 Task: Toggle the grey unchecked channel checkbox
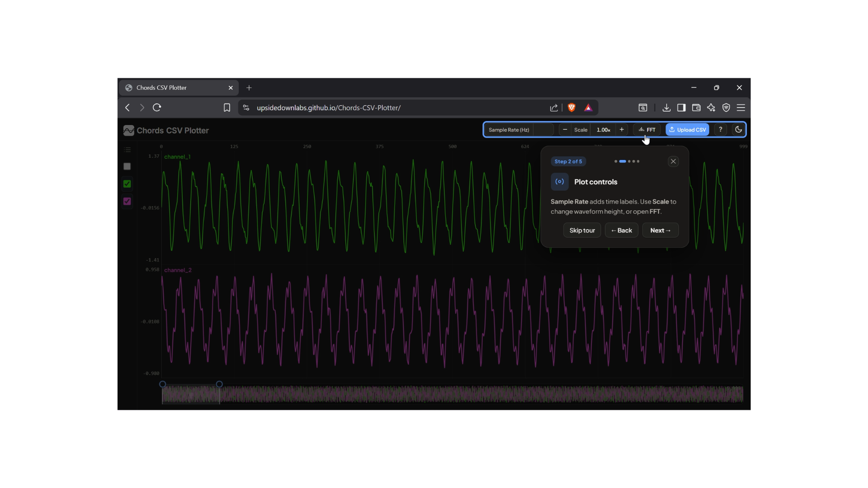(127, 166)
